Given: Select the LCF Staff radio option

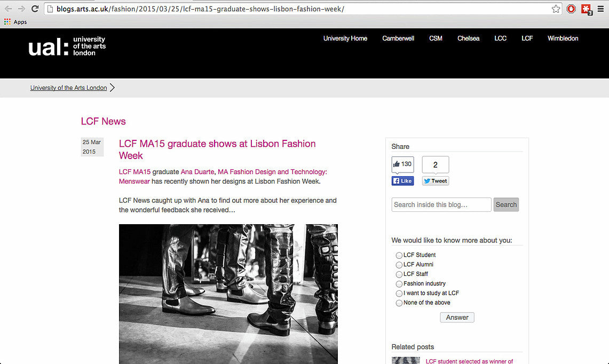Looking at the screenshot, I should pyautogui.click(x=399, y=274).
